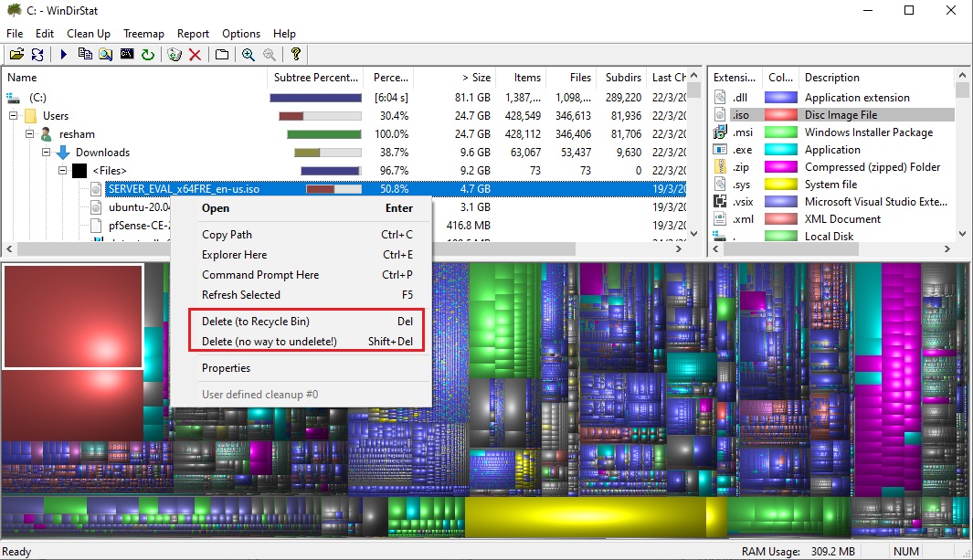The width and height of the screenshot is (973, 560).
Task: Sort by the Subdirs column header
Action: (622, 78)
